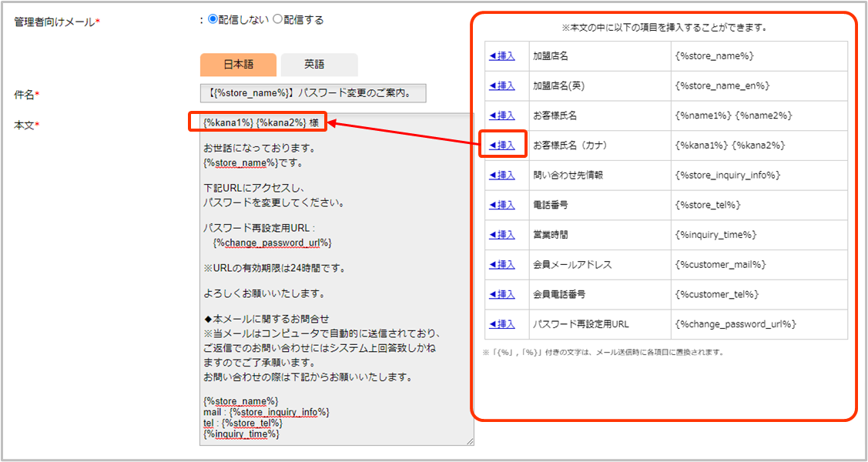The width and height of the screenshot is (868, 462).
Task: Click the {%change_password_url%} text in the body
Action: tap(273, 243)
